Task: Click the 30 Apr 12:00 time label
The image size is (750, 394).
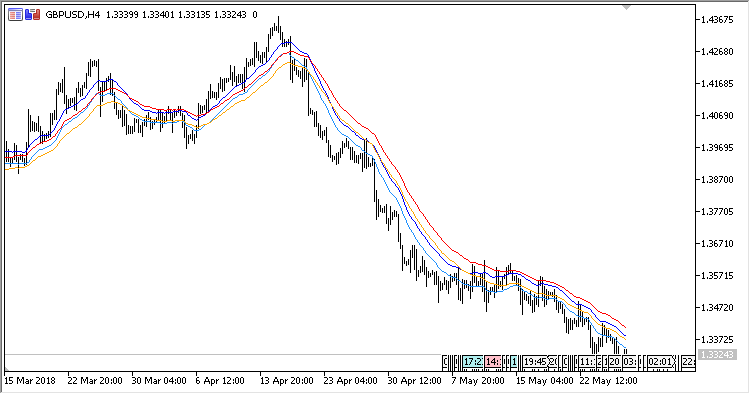Action: click(415, 381)
